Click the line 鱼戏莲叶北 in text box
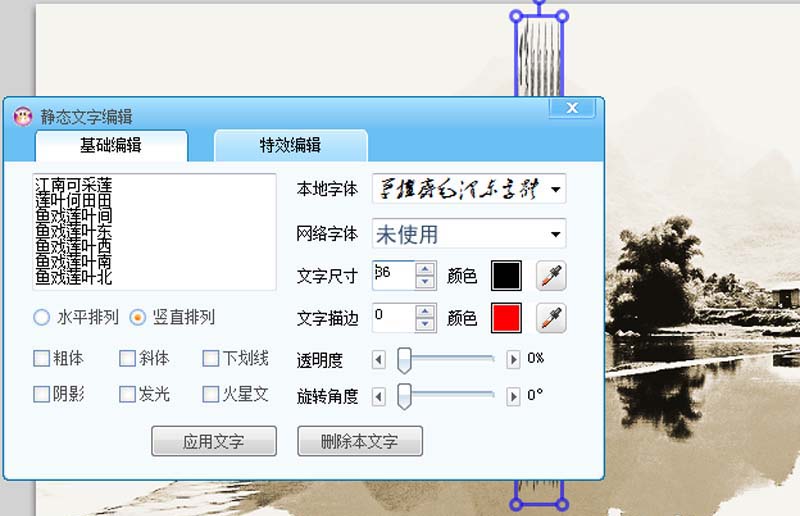Viewport: 800px width, 516px height. point(73,277)
